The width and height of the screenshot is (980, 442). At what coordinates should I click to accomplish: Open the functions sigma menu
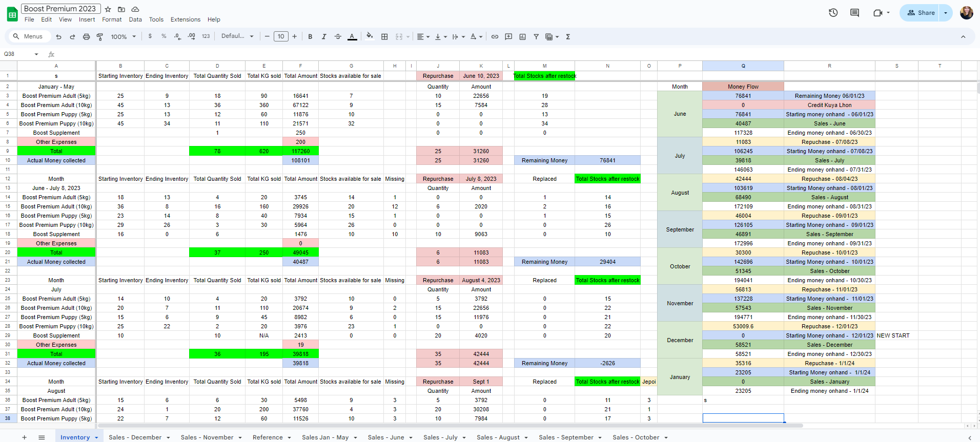(568, 36)
